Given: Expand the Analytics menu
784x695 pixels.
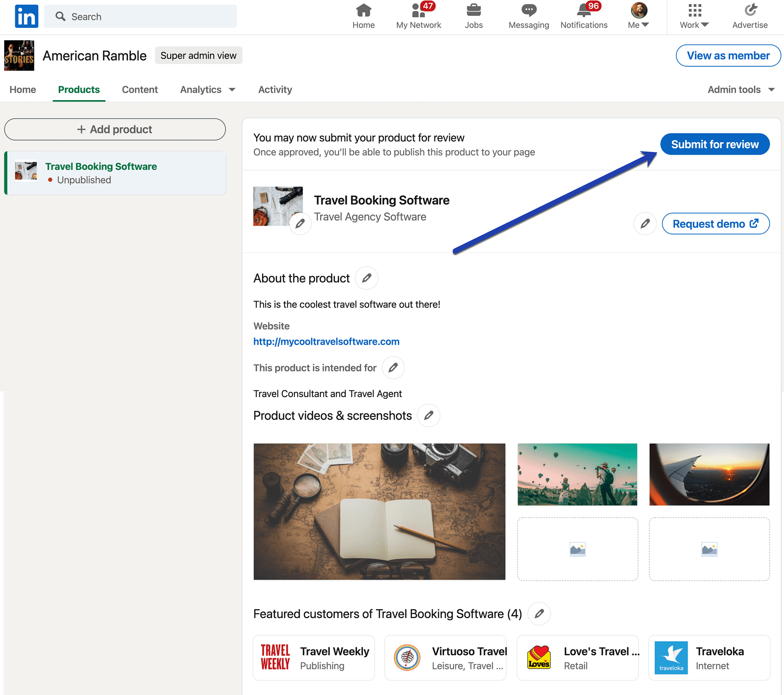Looking at the screenshot, I should (207, 89).
